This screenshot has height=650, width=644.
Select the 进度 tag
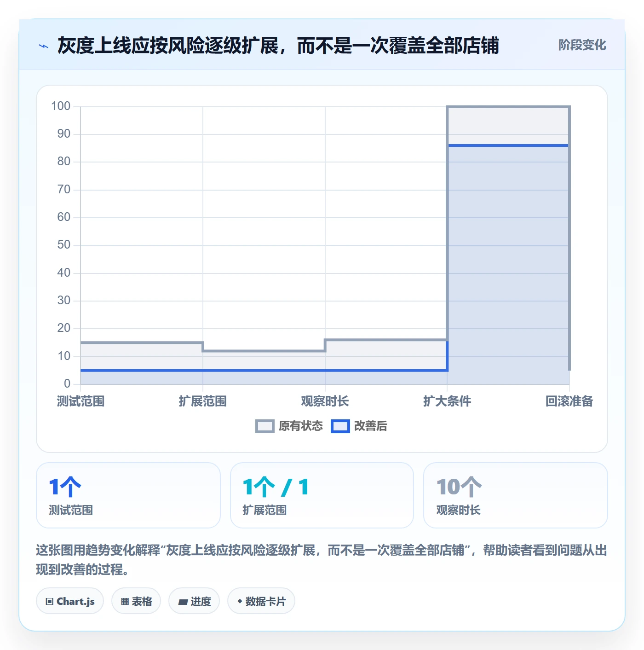coord(194,601)
